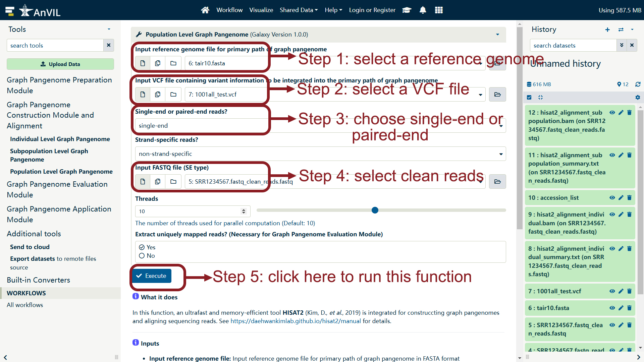View dataset 7 1001all_test.vcf eye icon
The width and height of the screenshot is (644, 362).
(x=612, y=291)
